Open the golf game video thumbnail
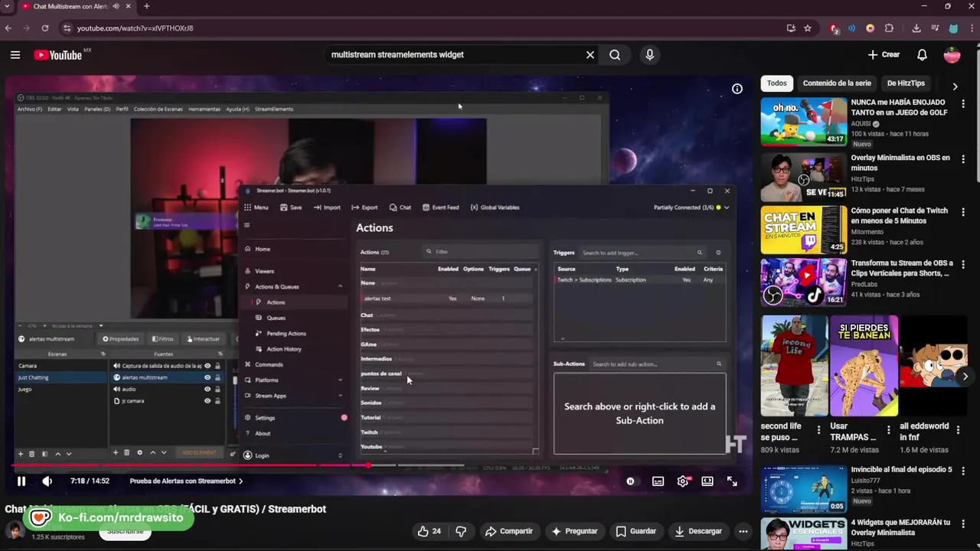The image size is (980, 551). pyautogui.click(x=804, y=122)
